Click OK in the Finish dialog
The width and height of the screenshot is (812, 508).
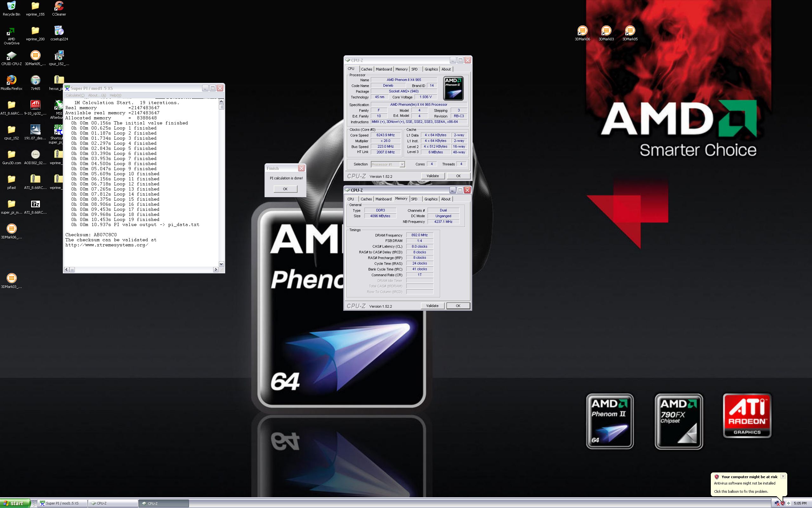pos(285,189)
